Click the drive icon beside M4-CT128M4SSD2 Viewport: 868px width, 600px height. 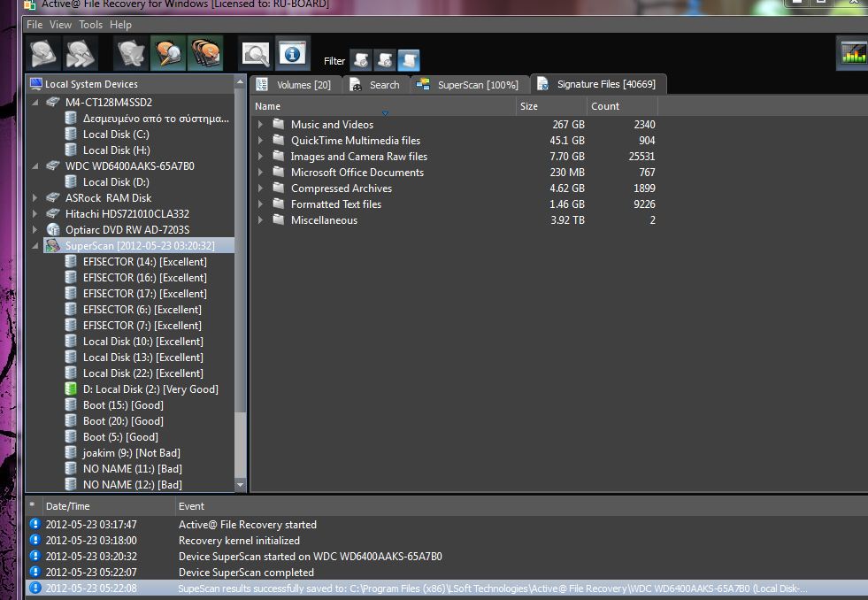52,102
